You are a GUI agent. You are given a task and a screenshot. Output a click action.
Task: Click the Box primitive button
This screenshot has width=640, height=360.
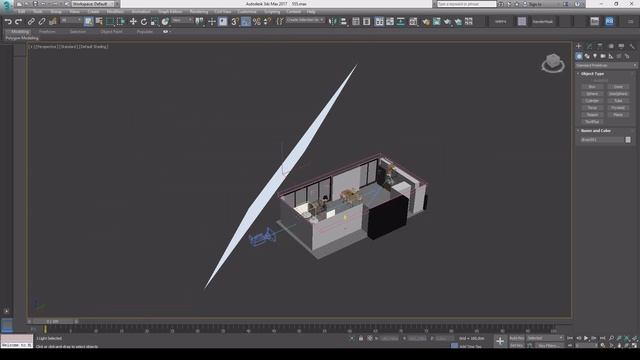[x=592, y=87]
